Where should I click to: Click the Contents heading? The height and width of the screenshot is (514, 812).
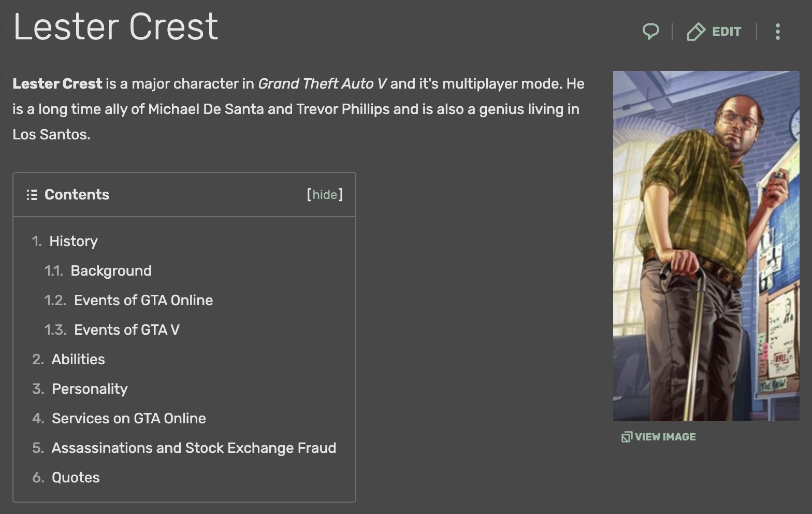click(77, 195)
